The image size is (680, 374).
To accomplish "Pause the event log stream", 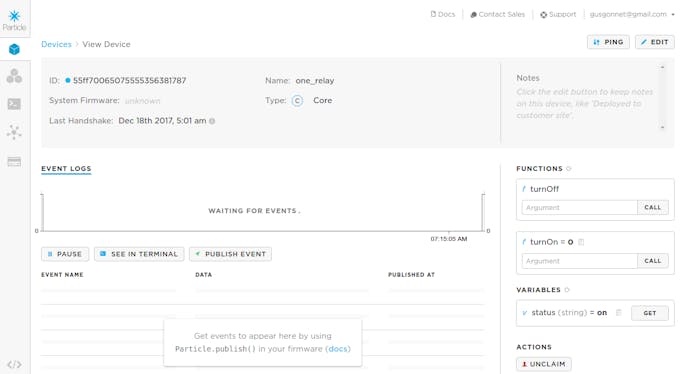I will (65, 254).
